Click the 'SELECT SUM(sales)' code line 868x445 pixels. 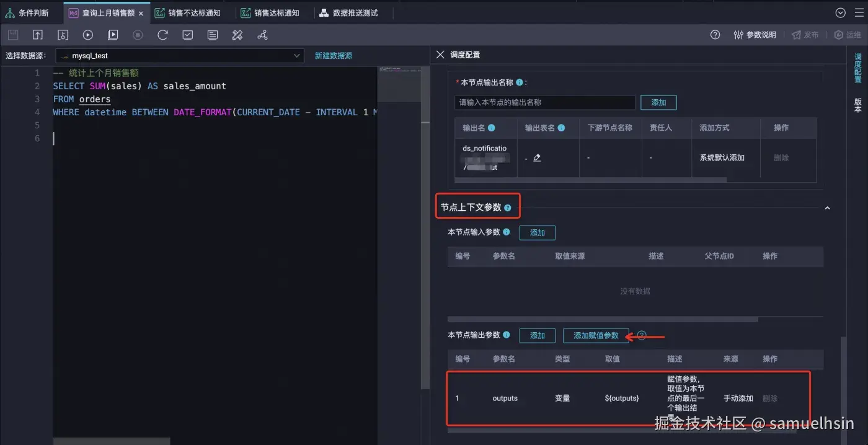(x=139, y=86)
